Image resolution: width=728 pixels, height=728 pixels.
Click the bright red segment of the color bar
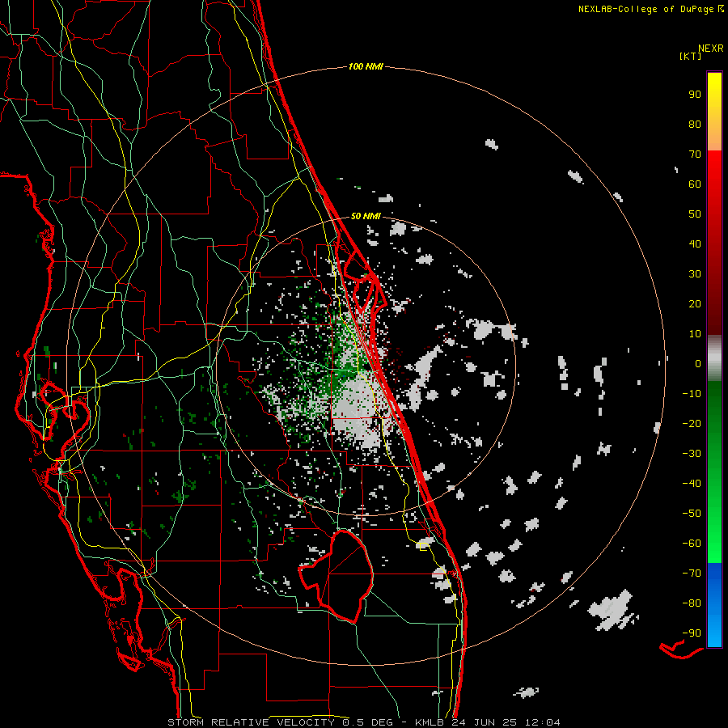click(714, 186)
